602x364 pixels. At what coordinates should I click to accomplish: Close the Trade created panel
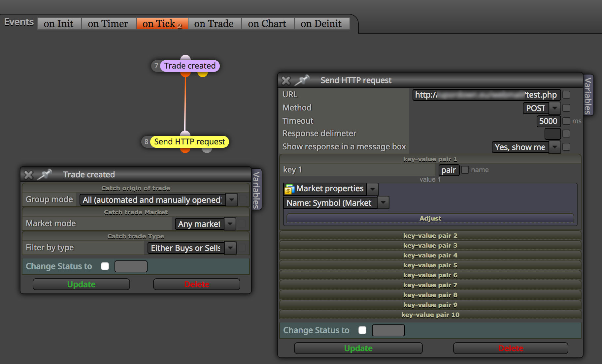29,175
